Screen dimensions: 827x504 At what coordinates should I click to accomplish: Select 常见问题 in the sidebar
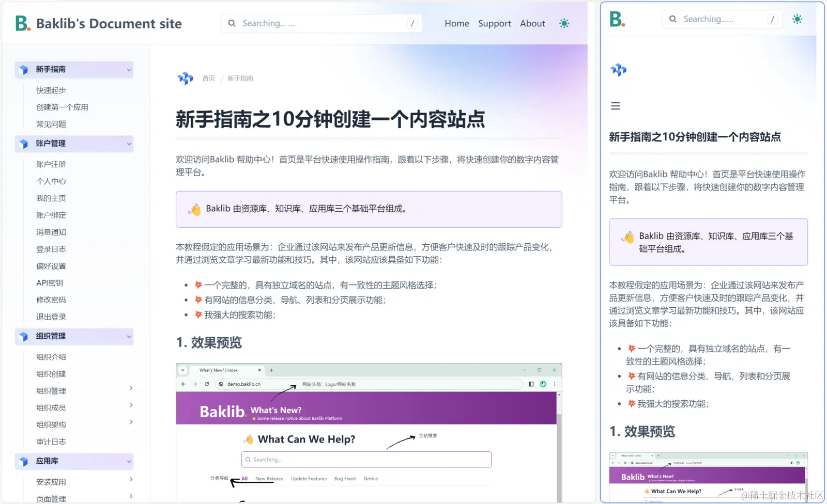pyautogui.click(x=51, y=124)
